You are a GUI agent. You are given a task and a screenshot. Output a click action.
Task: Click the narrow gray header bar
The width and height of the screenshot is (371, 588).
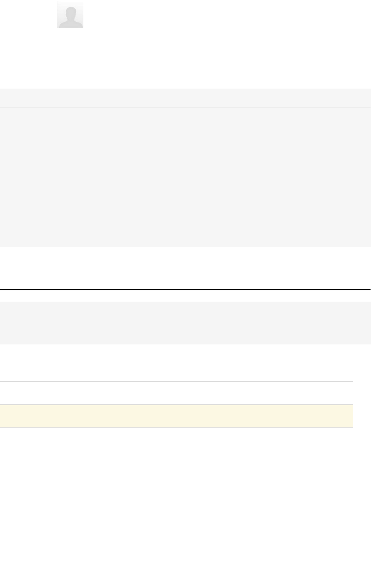coord(185,98)
